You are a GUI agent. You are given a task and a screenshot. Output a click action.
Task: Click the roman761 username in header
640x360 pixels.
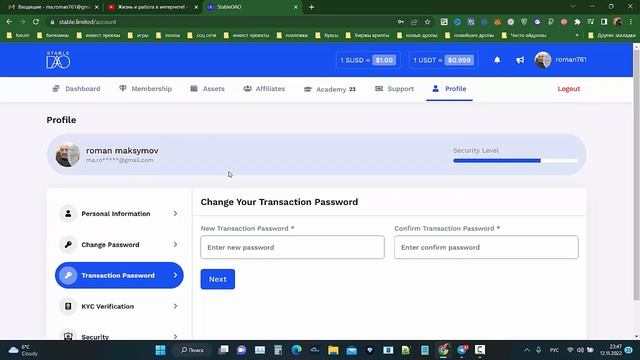coord(571,60)
